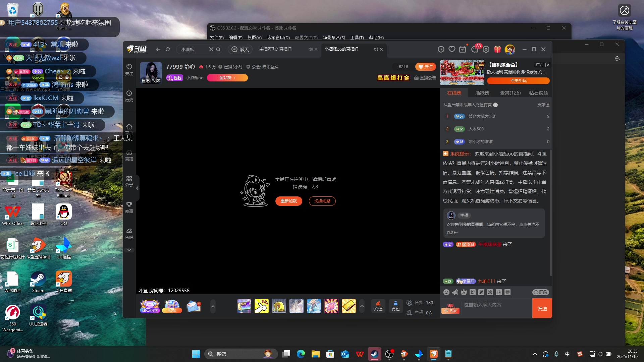Open the 充值 recharge icon
This screenshot has height=362, width=644.
coord(378,306)
